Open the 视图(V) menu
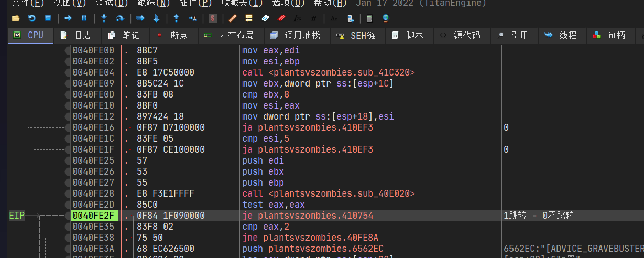 70,3
